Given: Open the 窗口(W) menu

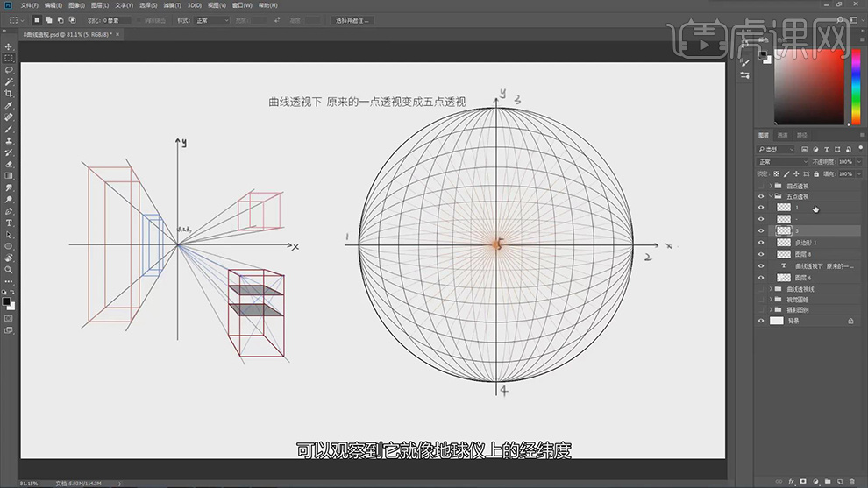Looking at the screenshot, I should [242, 5].
